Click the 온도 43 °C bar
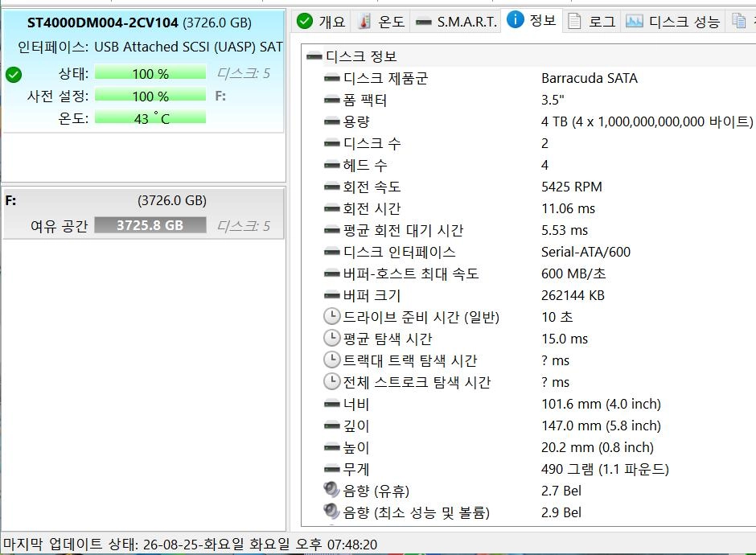 (150, 118)
